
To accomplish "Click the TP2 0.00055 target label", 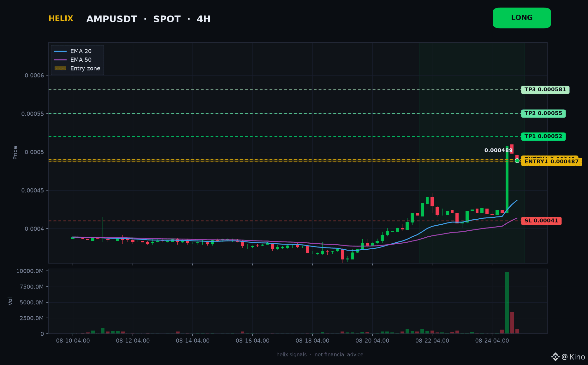I will [x=543, y=113].
